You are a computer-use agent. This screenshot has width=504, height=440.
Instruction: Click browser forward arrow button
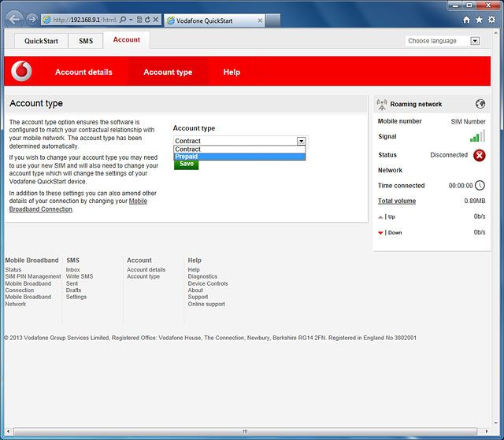(31, 20)
